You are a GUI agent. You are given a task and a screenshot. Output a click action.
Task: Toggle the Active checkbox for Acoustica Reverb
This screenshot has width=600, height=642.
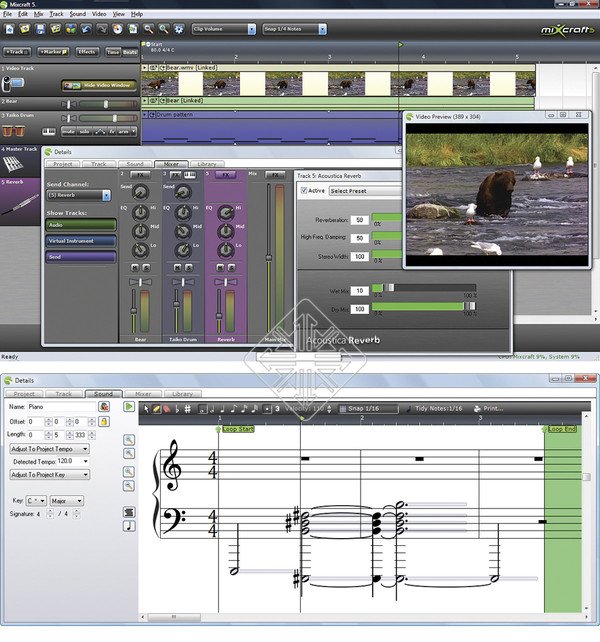pos(304,190)
